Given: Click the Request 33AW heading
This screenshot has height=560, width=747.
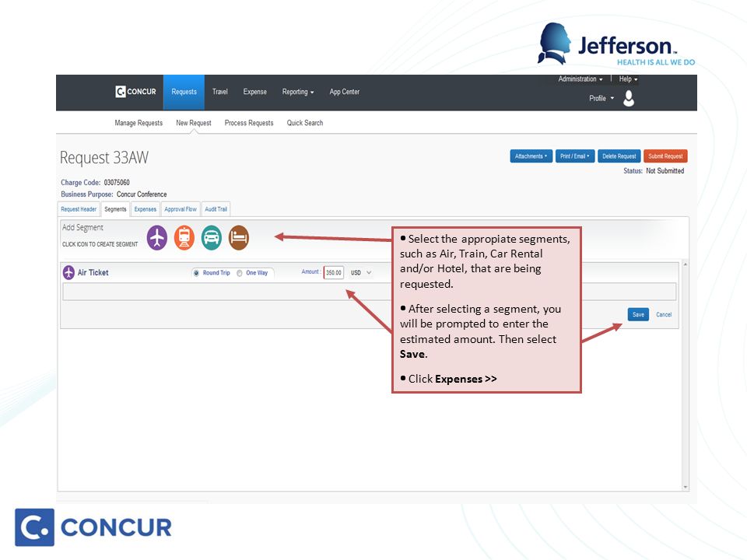Looking at the screenshot, I should (104, 158).
